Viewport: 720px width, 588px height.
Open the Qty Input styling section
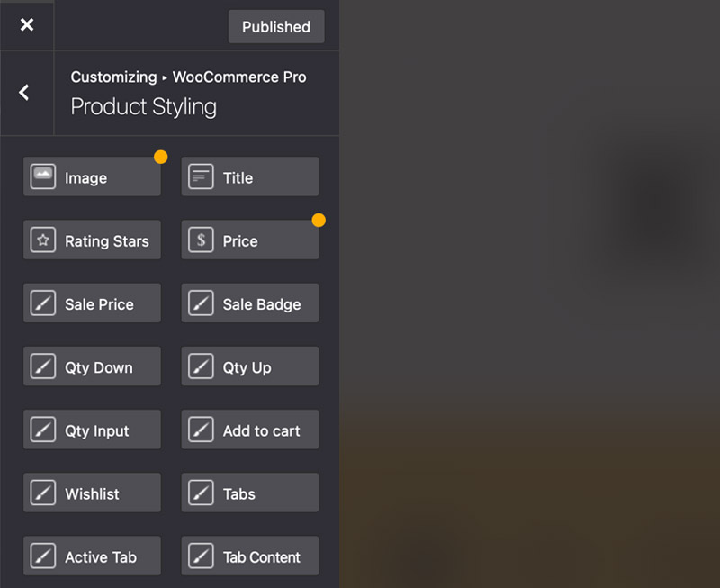point(92,430)
